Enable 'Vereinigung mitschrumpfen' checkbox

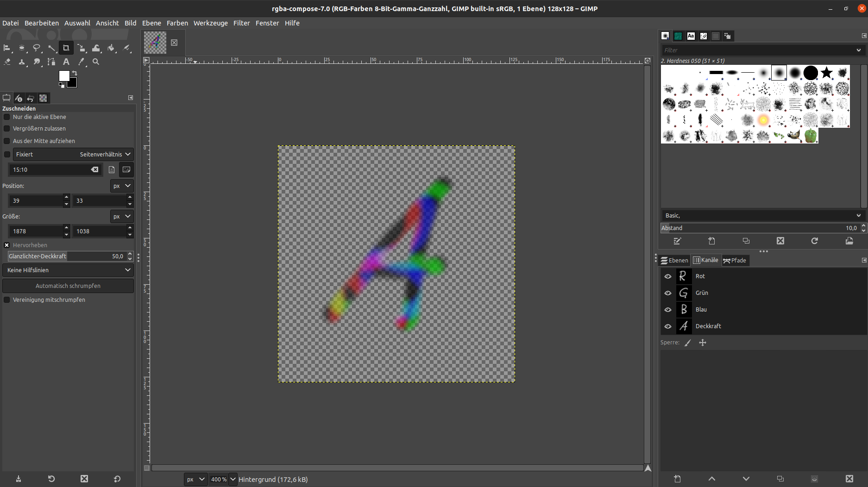[7, 300]
